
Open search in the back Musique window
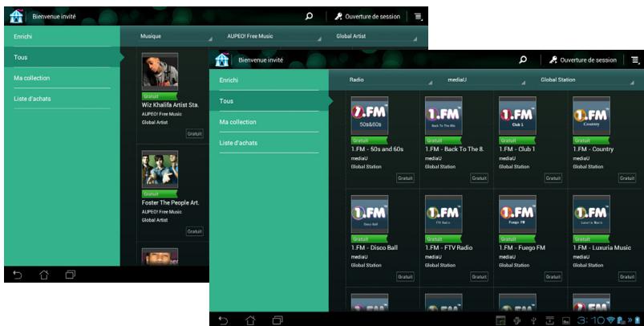click(x=309, y=16)
